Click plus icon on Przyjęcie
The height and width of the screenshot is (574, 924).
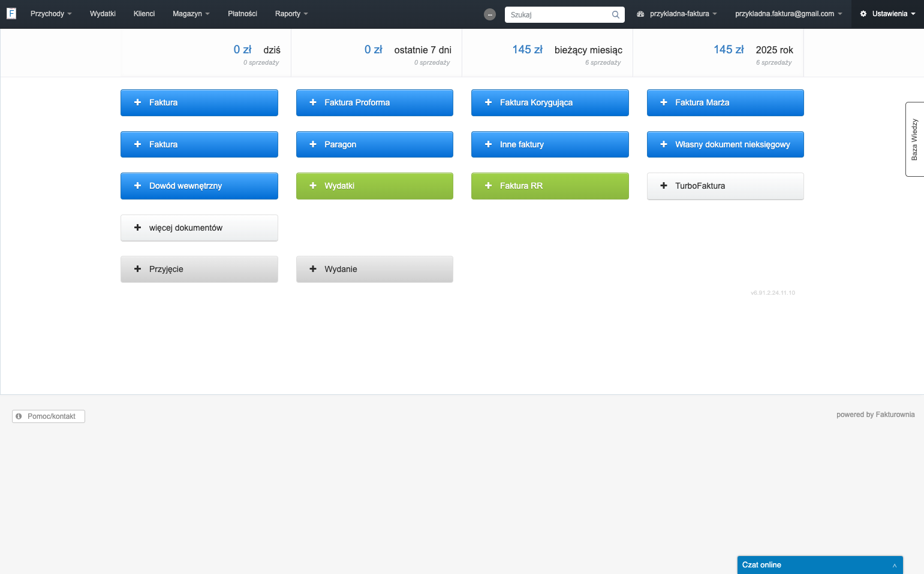coord(137,269)
